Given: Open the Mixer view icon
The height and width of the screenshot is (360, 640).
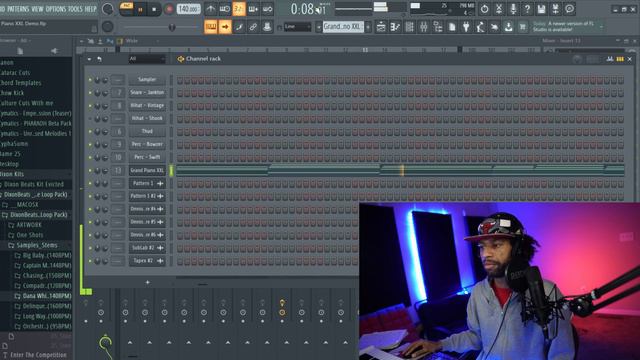Looking at the screenshot, I should (x=424, y=27).
